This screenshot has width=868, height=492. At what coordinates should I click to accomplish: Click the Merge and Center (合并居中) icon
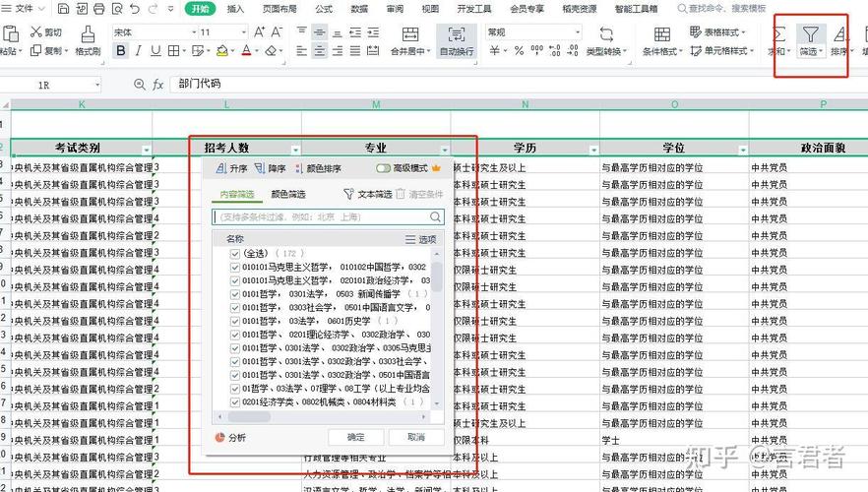click(x=410, y=33)
